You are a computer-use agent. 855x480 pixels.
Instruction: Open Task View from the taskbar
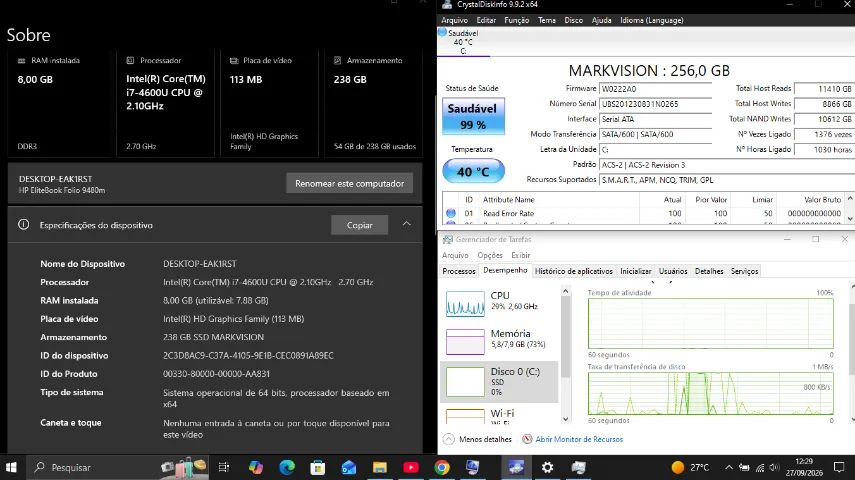click(224, 467)
